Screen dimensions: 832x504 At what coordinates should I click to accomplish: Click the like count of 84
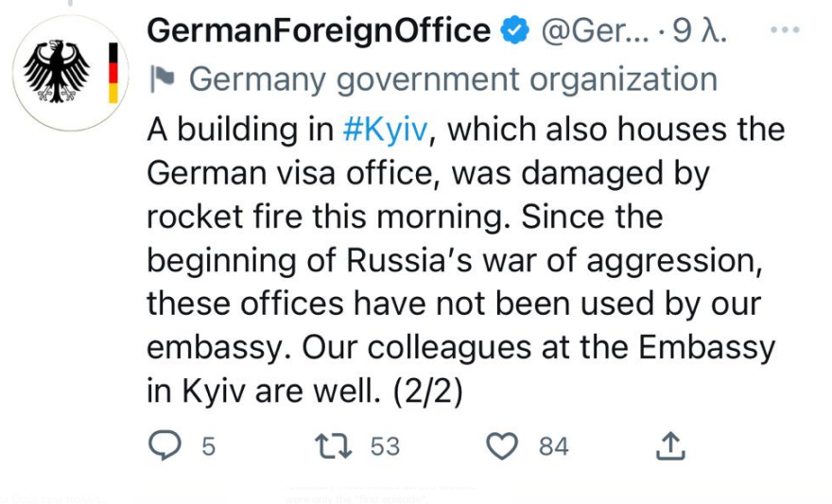click(x=554, y=446)
